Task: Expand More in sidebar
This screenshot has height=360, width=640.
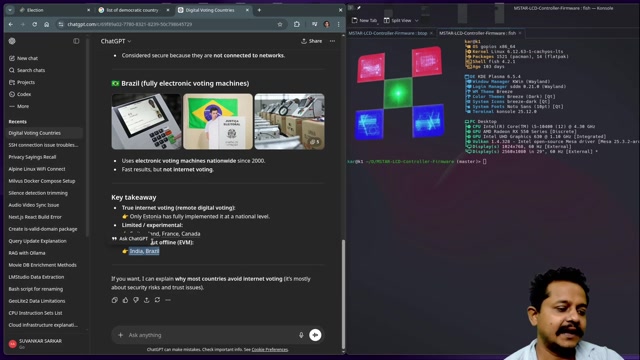Action: pos(19,106)
